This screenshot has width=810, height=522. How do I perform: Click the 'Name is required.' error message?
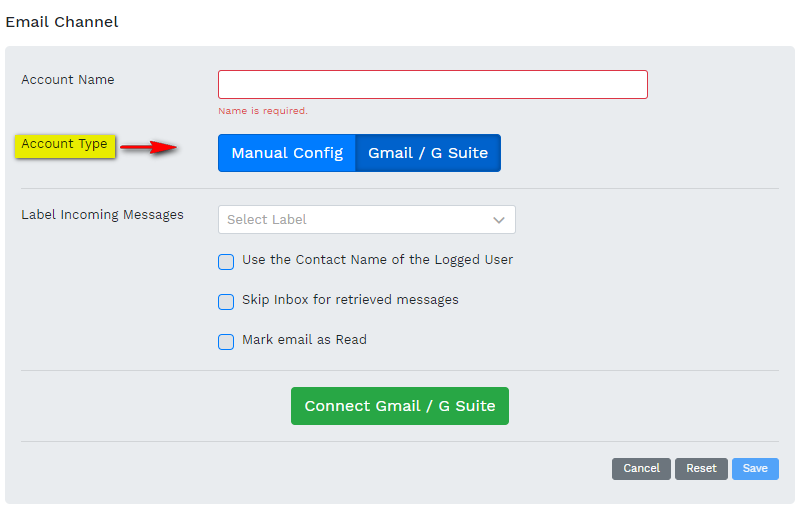pos(263,111)
